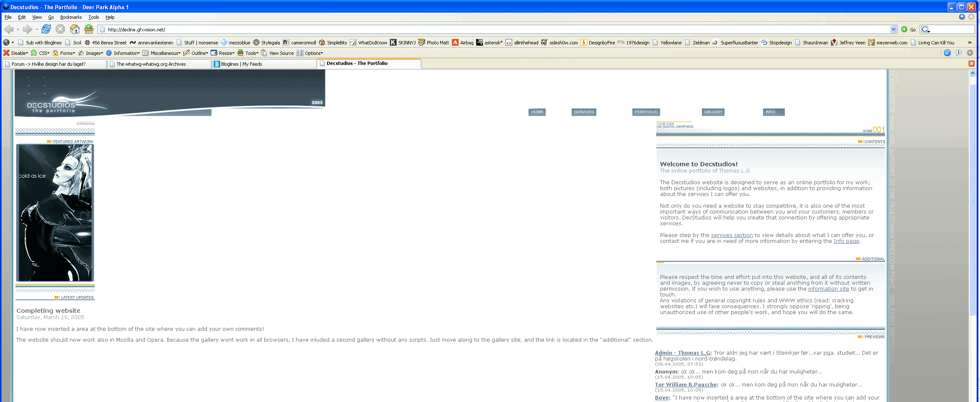This screenshot has height=402, width=980.
Task: Click the INFO navigation button
Action: (x=774, y=112)
